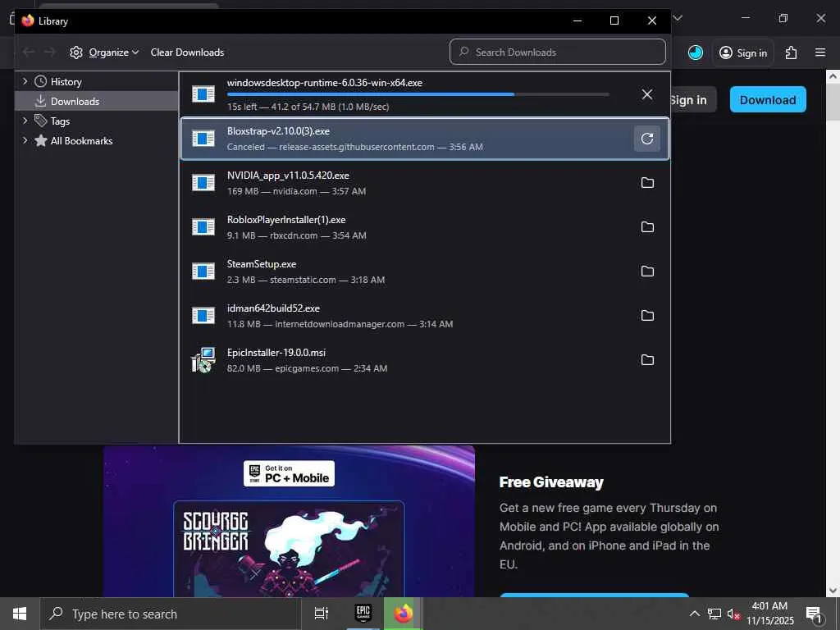The image size is (840, 630).
Task: Click the Library forward arrow
Action: point(50,52)
